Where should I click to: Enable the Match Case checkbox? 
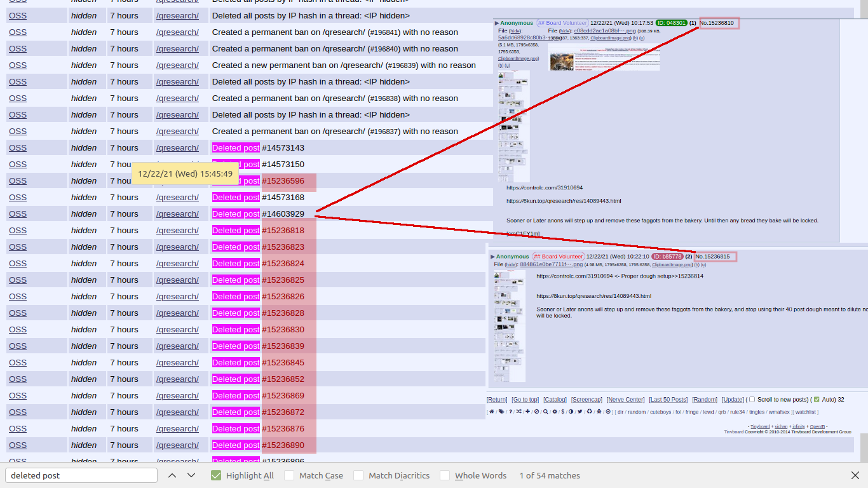[289, 475]
